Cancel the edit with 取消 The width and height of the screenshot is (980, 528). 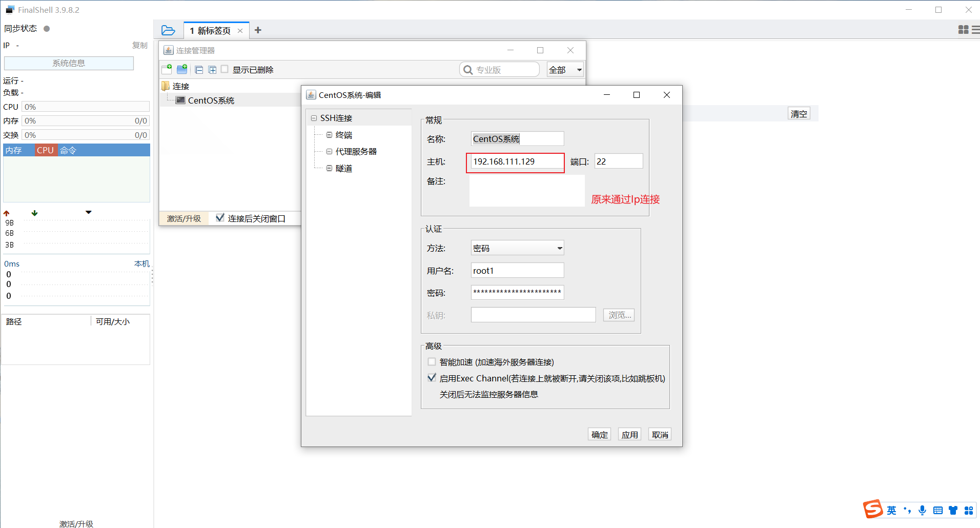click(660, 435)
